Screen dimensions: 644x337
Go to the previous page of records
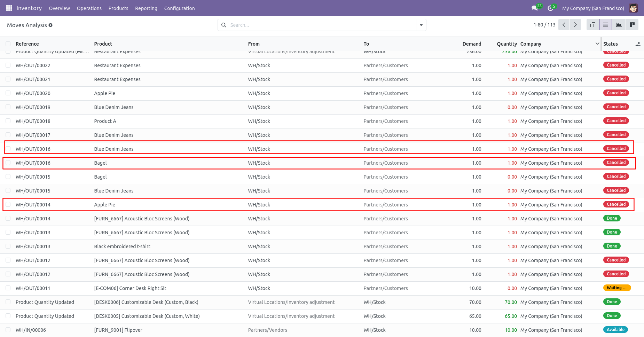(x=564, y=25)
